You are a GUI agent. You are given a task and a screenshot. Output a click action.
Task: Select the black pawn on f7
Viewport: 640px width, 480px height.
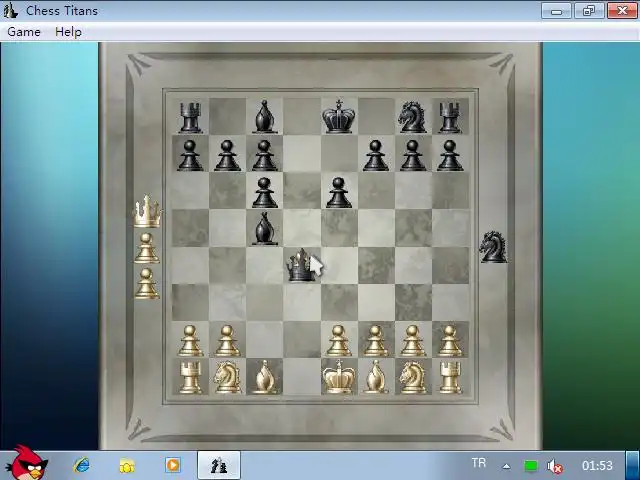tap(376, 155)
